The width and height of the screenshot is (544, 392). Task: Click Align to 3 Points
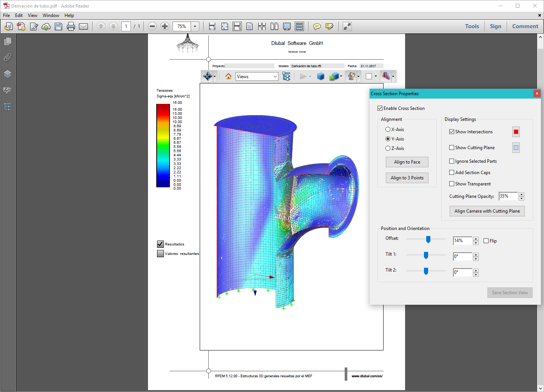tap(407, 178)
